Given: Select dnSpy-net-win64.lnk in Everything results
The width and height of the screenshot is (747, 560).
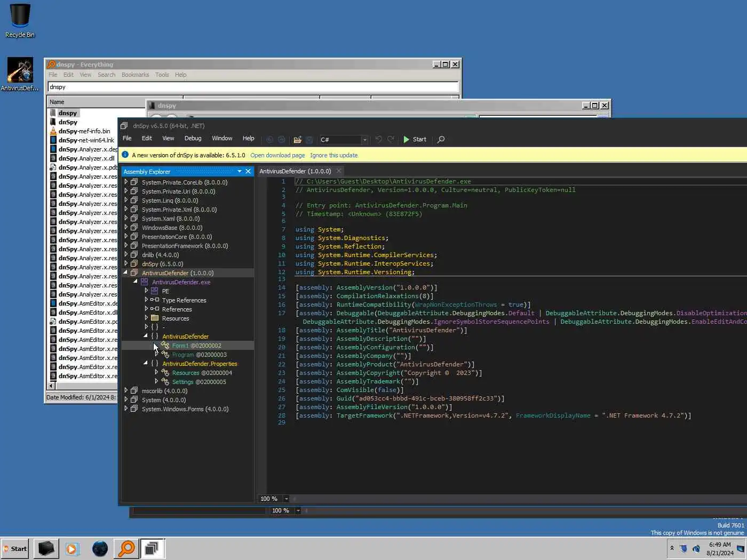Looking at the screenshot, I should 86,140.
